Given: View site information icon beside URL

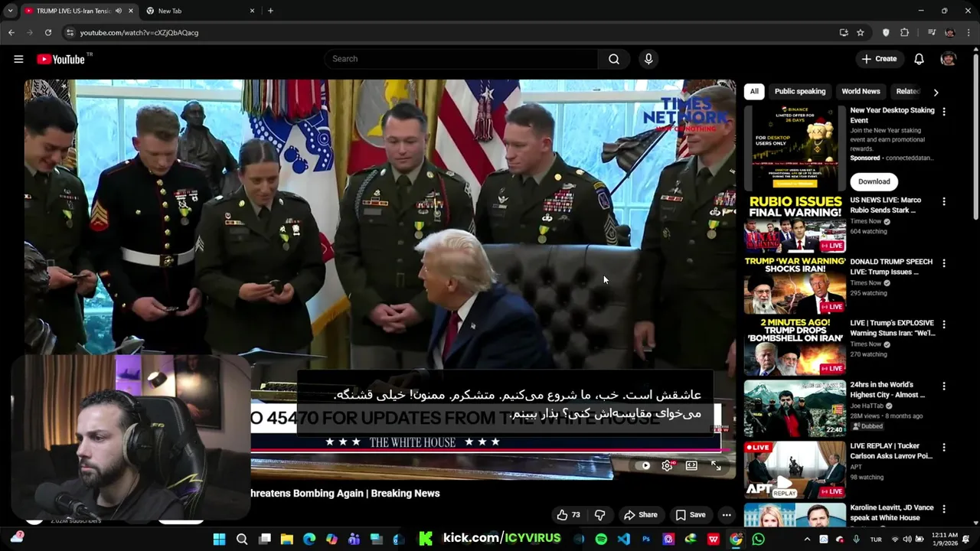Looking at the screenshot, I should tap(70, 32).
